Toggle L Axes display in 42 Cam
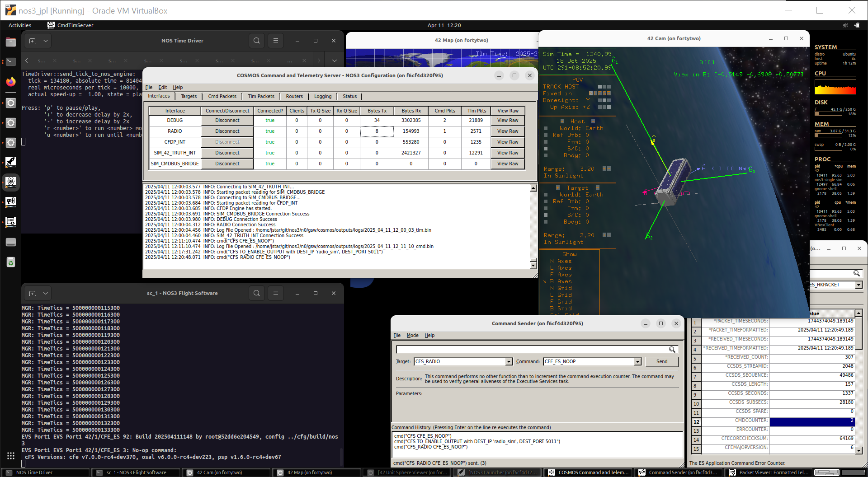This screenshot has height=477, width=868. [x=561, y=268]
